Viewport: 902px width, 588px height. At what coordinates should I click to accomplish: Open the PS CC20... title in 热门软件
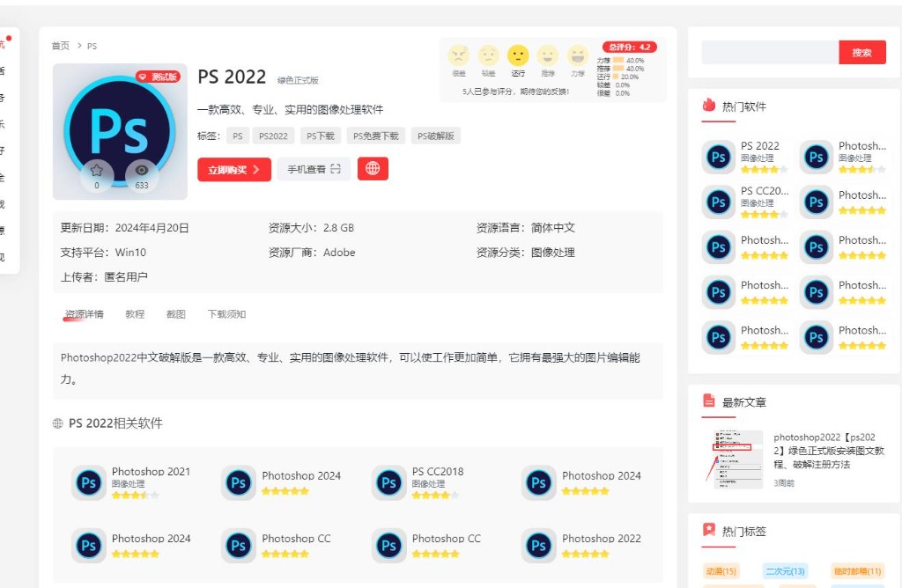765,191
